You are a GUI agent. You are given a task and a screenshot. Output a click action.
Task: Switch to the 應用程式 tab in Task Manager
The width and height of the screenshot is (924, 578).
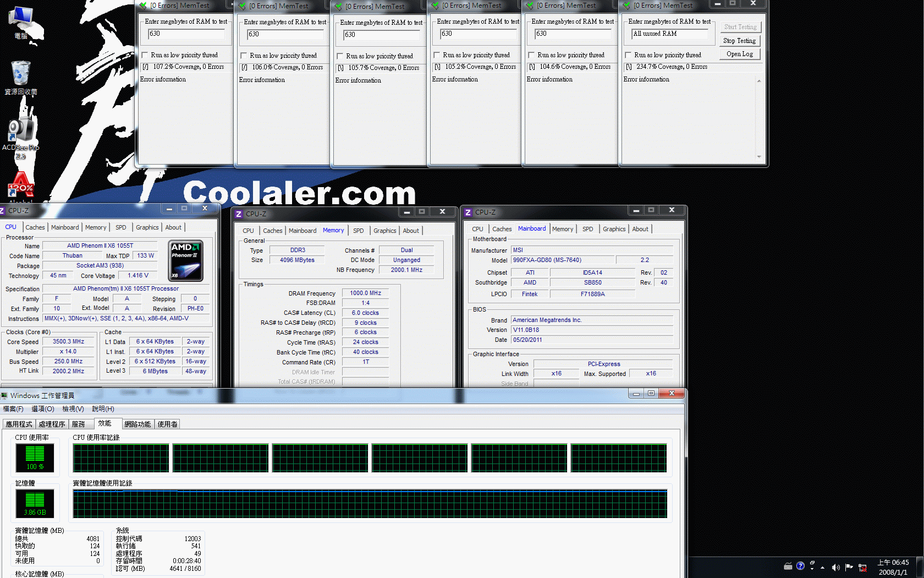click(x=19, y=424)
